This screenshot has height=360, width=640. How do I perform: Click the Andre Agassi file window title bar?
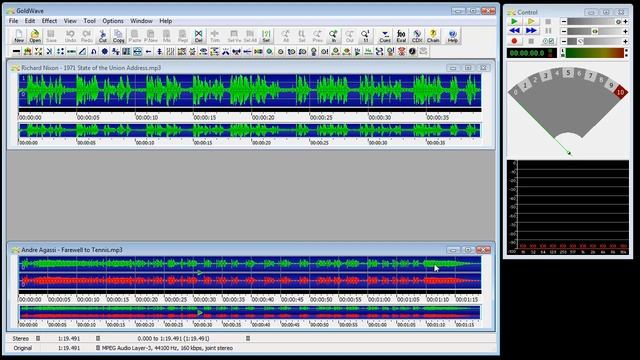(251, 250)
